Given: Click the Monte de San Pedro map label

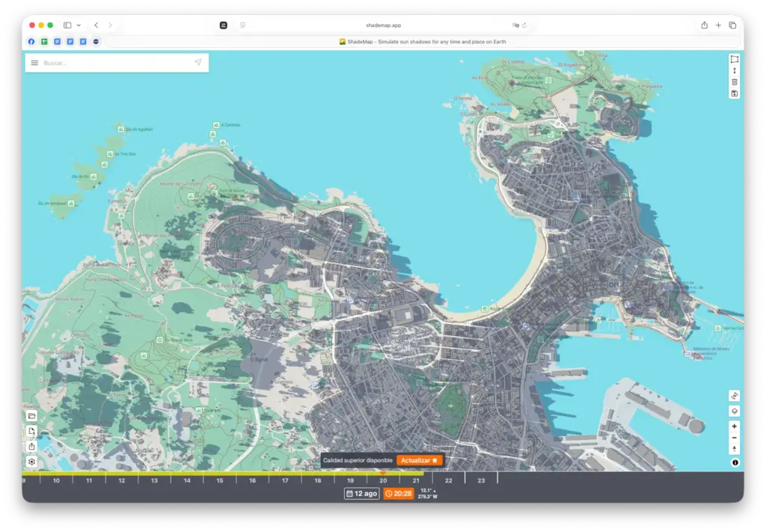Looking at the screenshot, I should 181,183.
